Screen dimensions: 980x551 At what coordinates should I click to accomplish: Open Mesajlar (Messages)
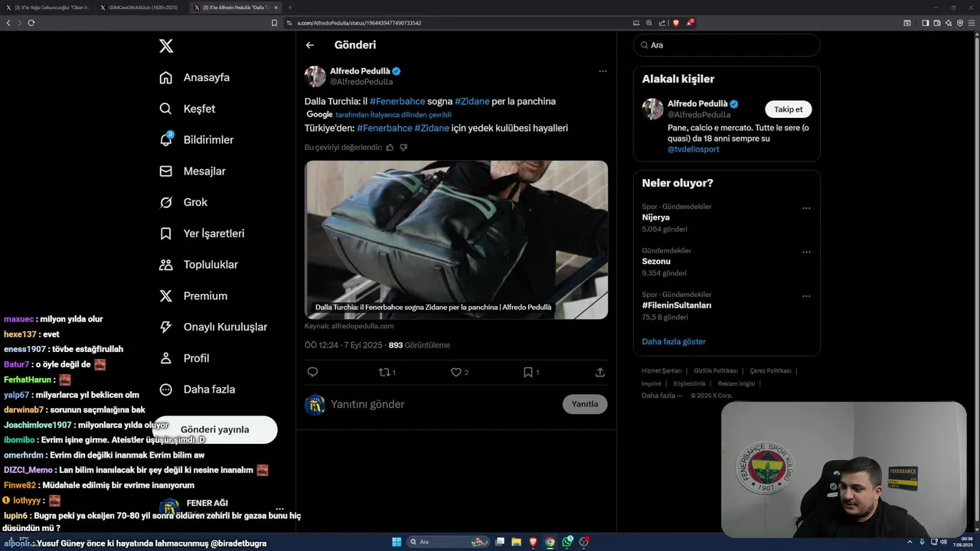pyautogui.click(x=192, y=171)
